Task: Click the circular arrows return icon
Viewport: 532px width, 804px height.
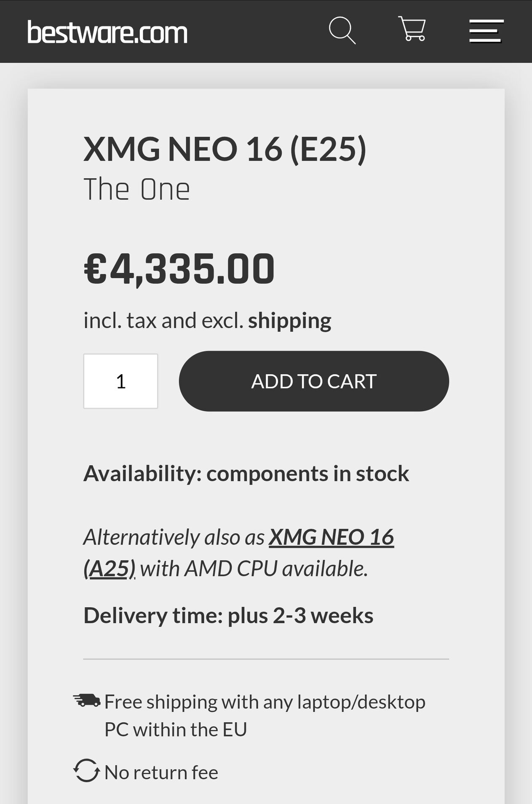Action: click(87, 771)
